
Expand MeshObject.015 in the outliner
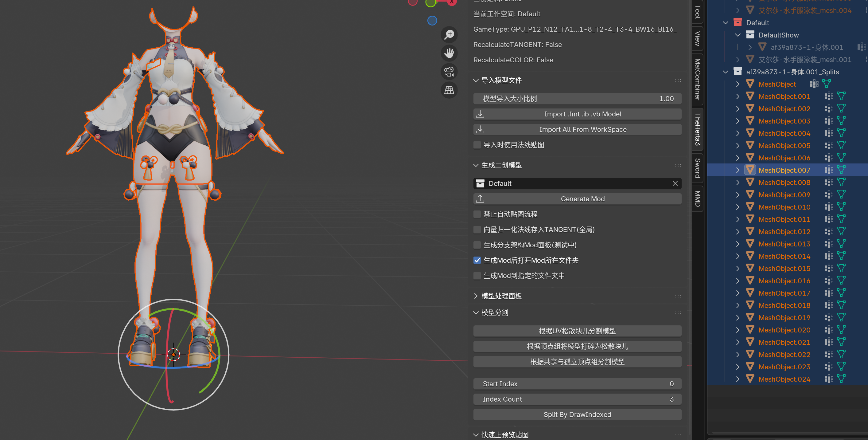click(738, 269)
